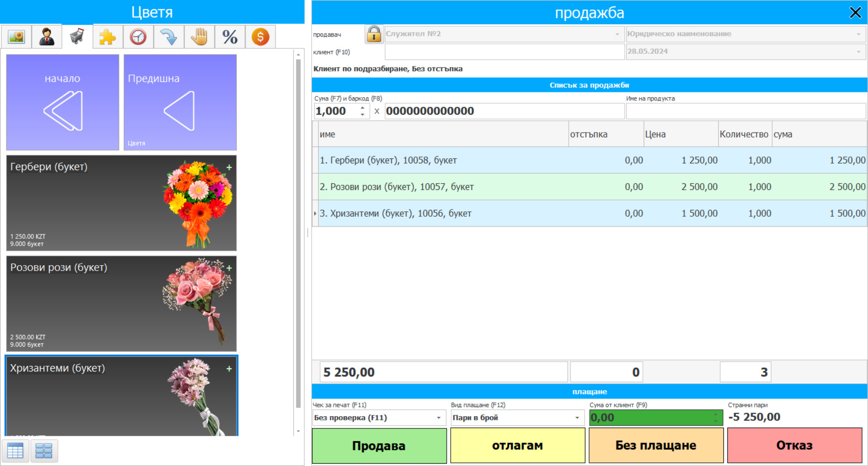The image size is (868, 466).
Task: Click the total amount 5 250,00 box
Action: [x=443, y=372]
